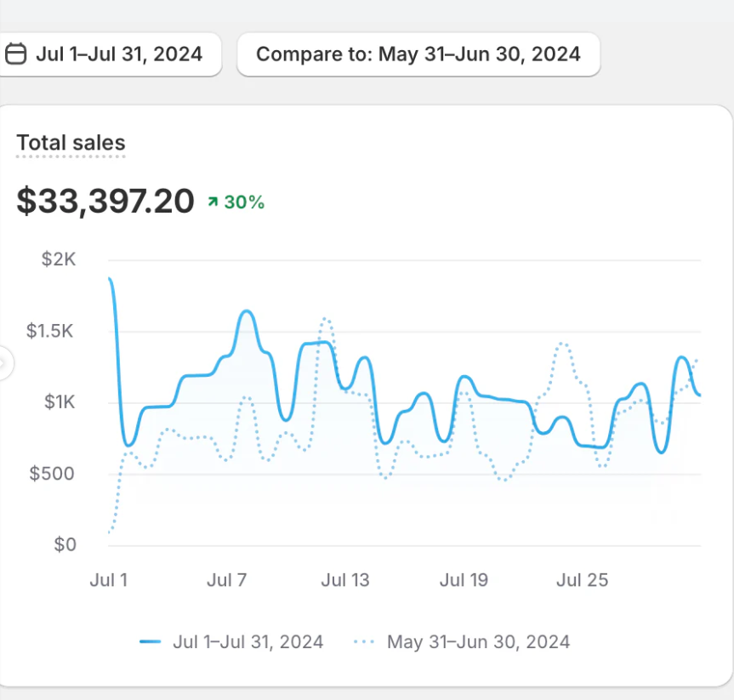Click the calendar icon in date picker
The image size is (734, 700).
[15, 54]
